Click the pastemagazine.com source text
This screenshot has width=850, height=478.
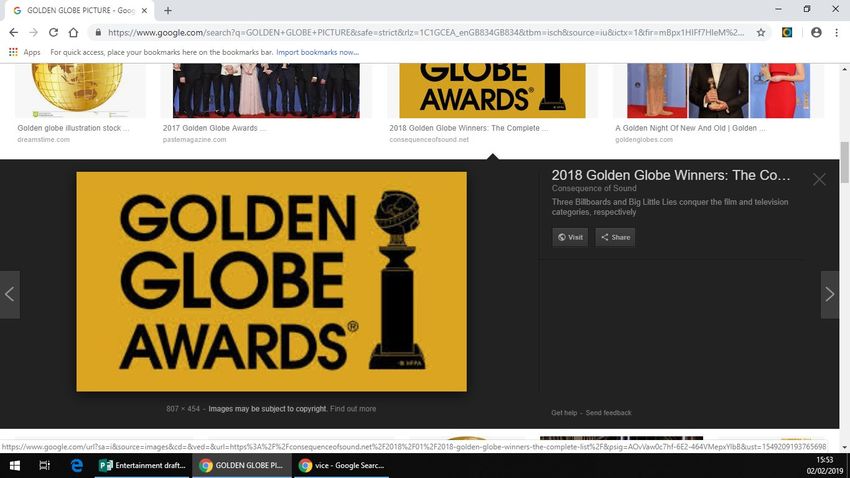click(194, 139)
